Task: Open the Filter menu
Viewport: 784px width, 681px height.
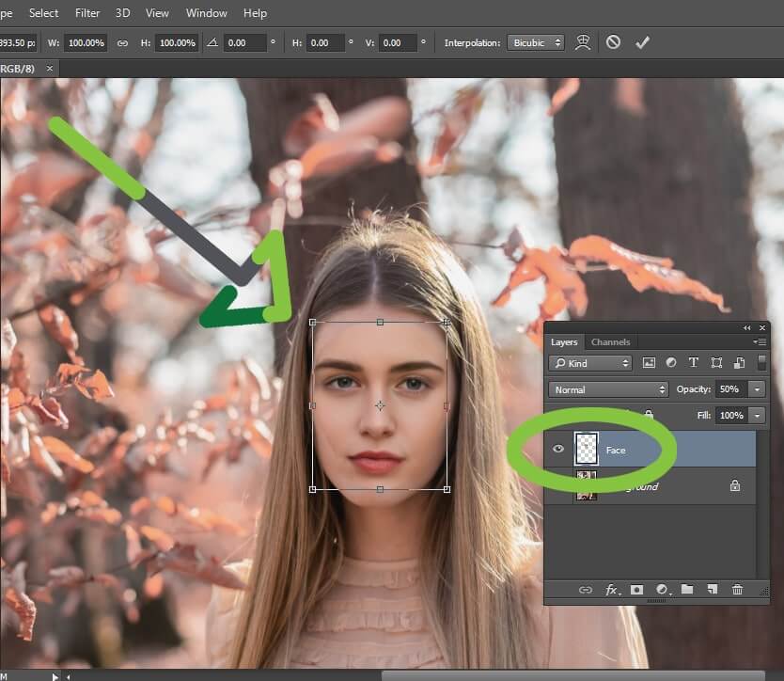Action: pos(86,13)
